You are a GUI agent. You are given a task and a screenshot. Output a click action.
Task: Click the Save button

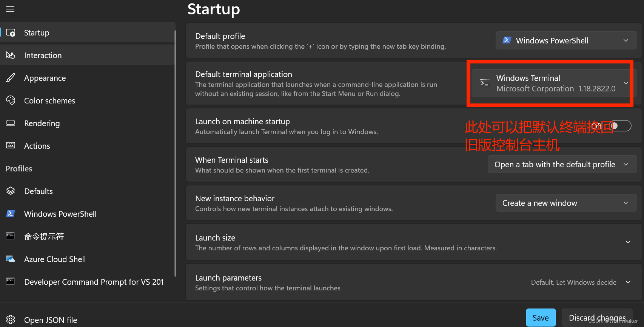pos(541,318)
